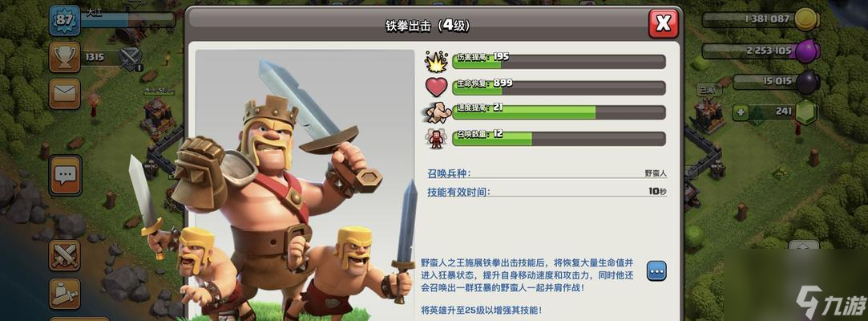This screenshot has width=868, height=321.
Task: Click the 召唤数量 summon count bar
Action: click(x=559, y=139)
